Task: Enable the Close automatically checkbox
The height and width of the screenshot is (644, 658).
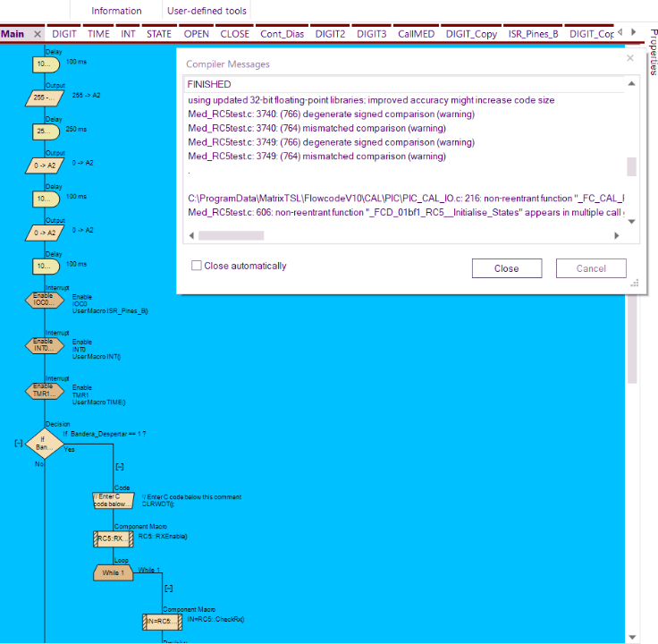Action: pos(196,266)
